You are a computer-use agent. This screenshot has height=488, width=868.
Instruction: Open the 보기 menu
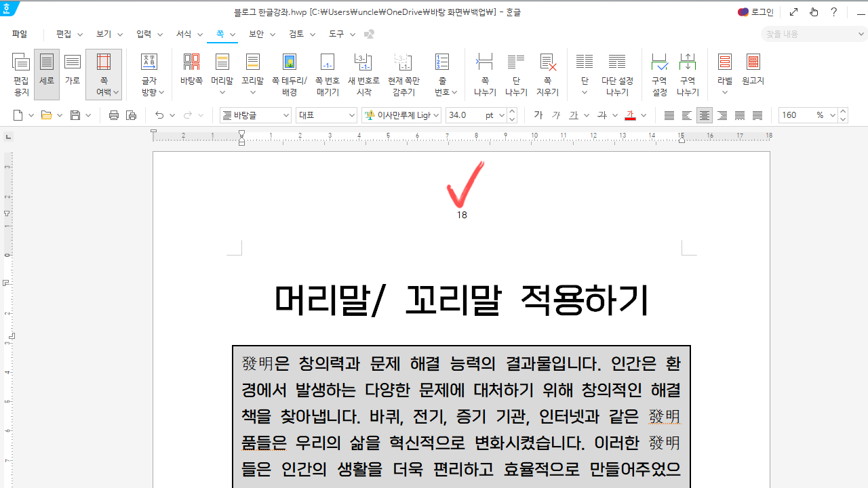104,34
